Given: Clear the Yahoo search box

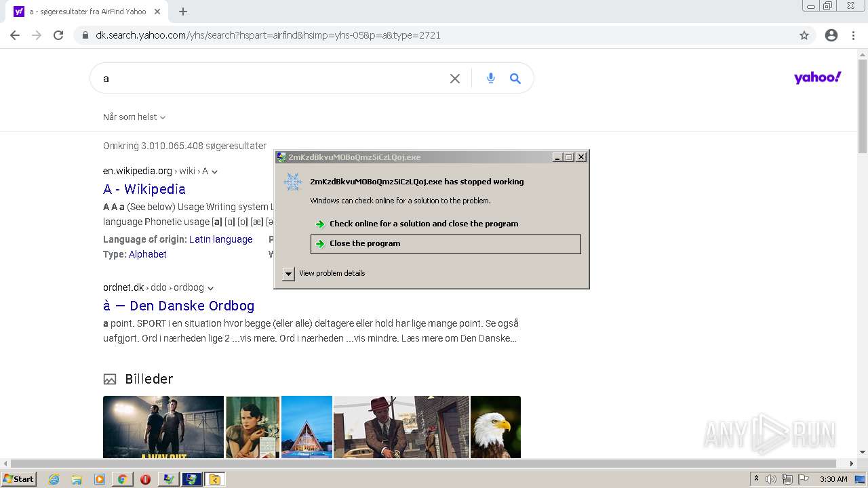Looking at the screenshot, I should 455,79.
